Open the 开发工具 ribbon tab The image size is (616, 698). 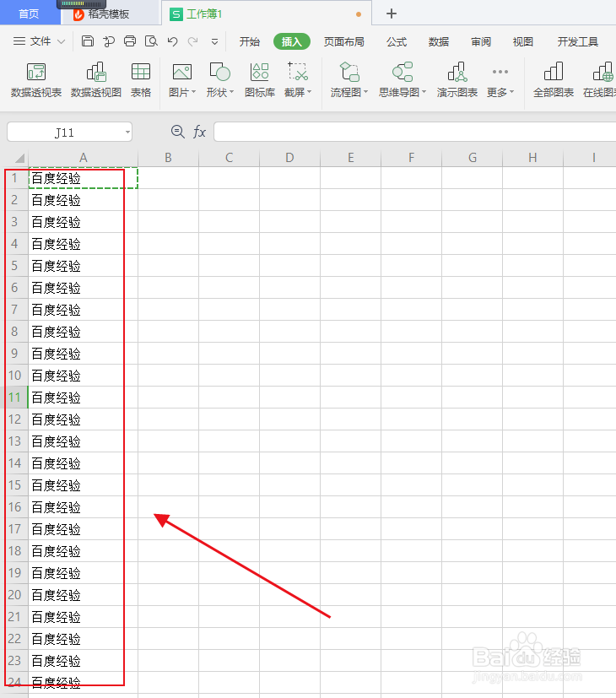pos(577,42)
